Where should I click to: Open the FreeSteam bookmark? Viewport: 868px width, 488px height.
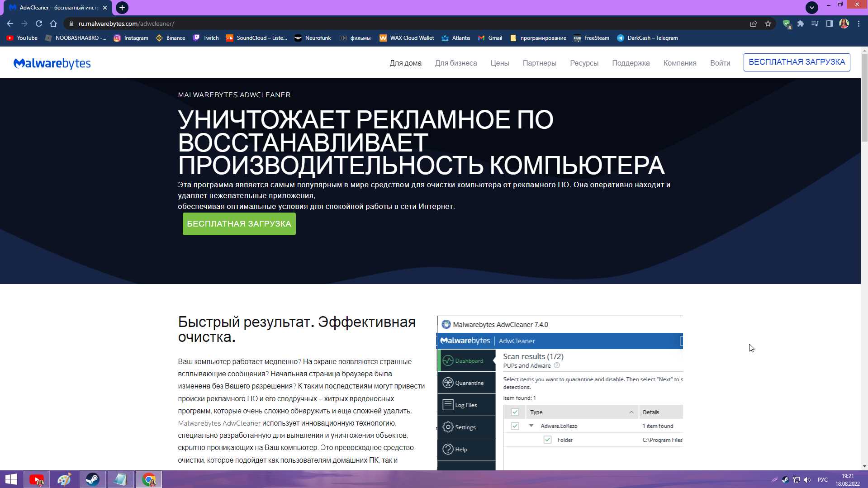coord(591,38)
